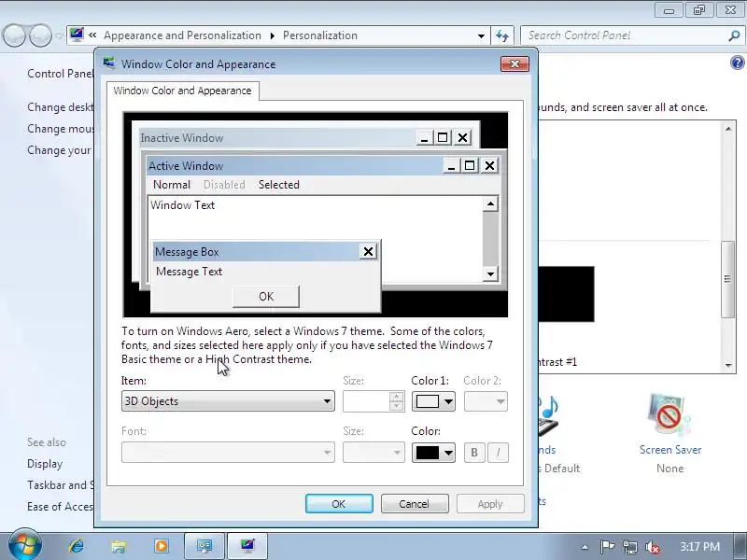Click the Apply button
The height and width of the screenshot is (560, 747).
tap(490, 504)
